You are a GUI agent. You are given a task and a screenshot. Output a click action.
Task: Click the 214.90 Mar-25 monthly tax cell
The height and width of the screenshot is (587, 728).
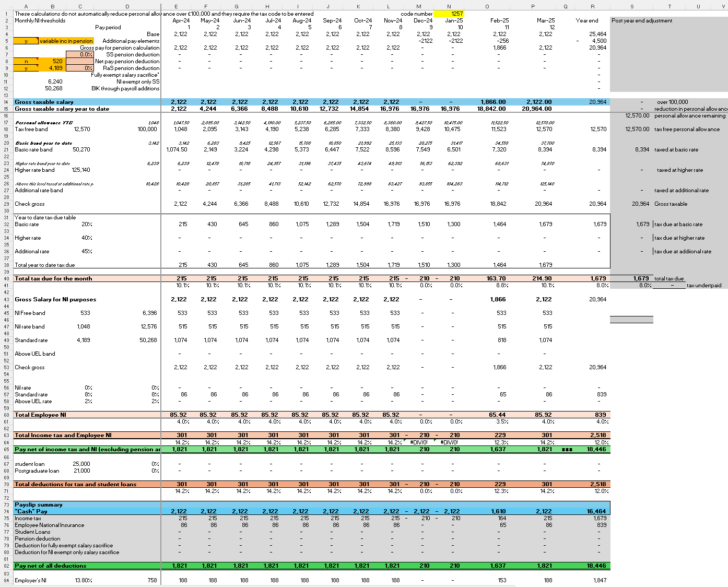(x=542, y=278)
